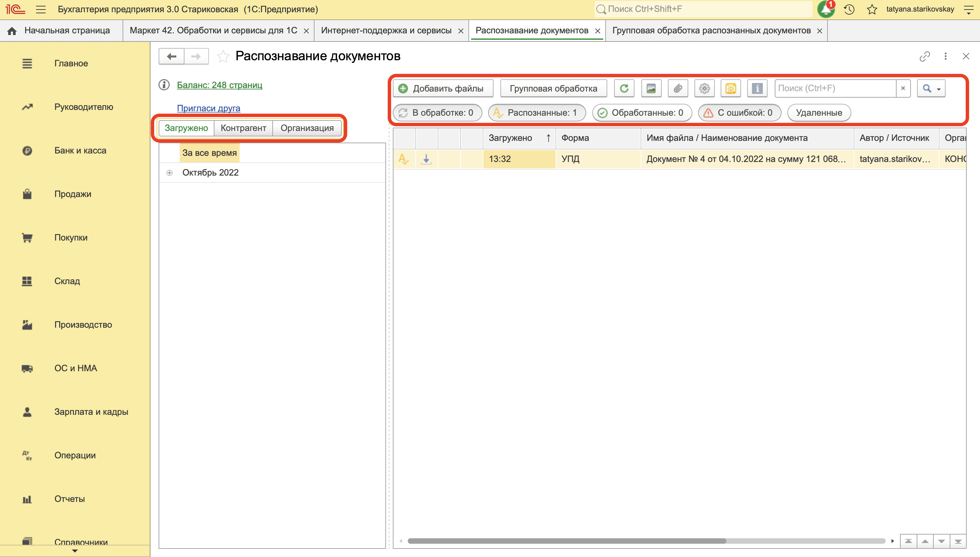
Task: Toggle the 'В обработке: 0' filter
Action: [x=437, y=113]
